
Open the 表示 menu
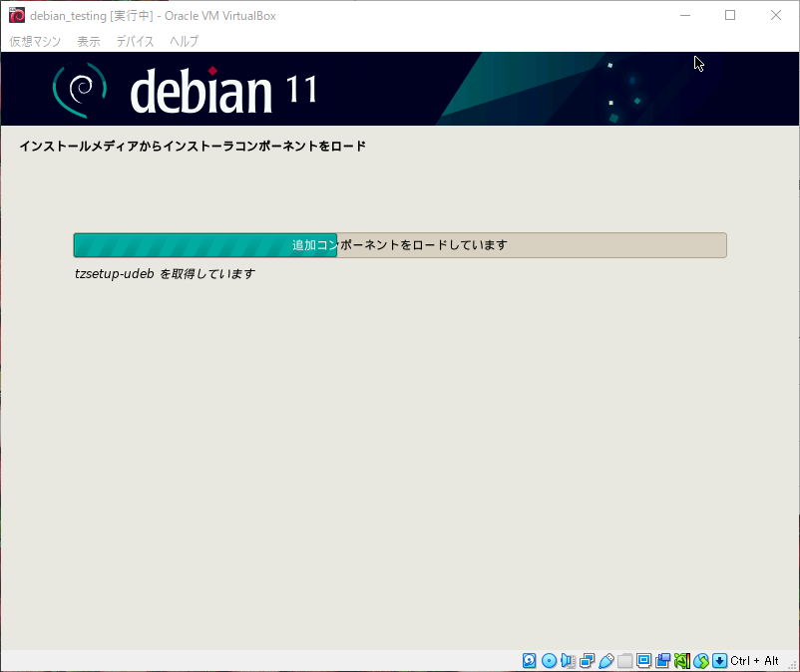(x=88, y=41)
